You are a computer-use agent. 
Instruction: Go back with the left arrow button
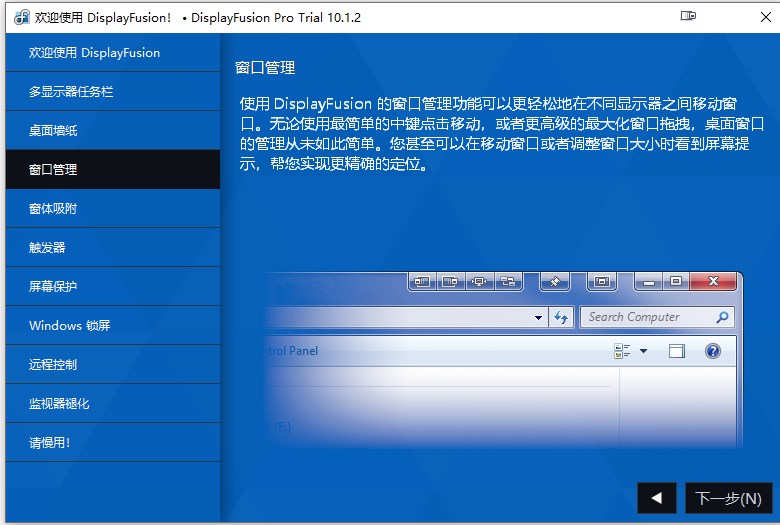click(x=657, y=498)
